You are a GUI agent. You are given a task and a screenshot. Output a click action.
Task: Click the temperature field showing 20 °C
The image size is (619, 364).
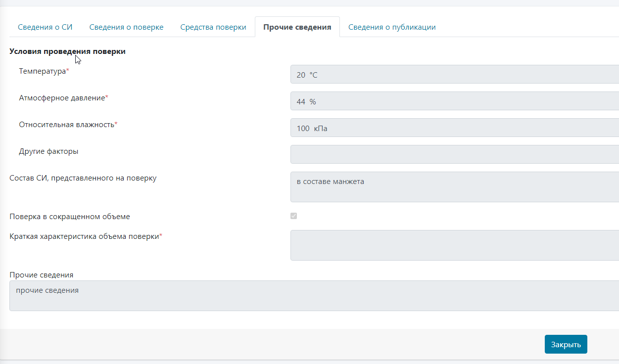click(454, 75)
